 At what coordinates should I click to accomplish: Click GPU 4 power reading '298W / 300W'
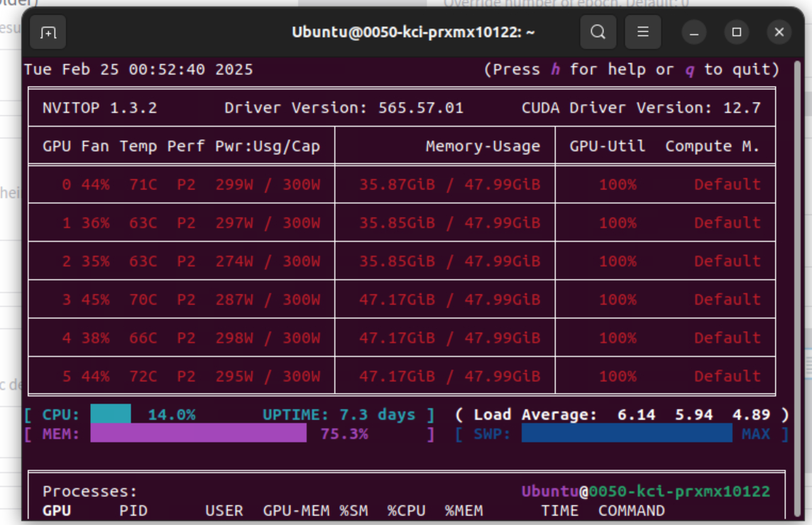pyautogui.click(x=268, y=338)
